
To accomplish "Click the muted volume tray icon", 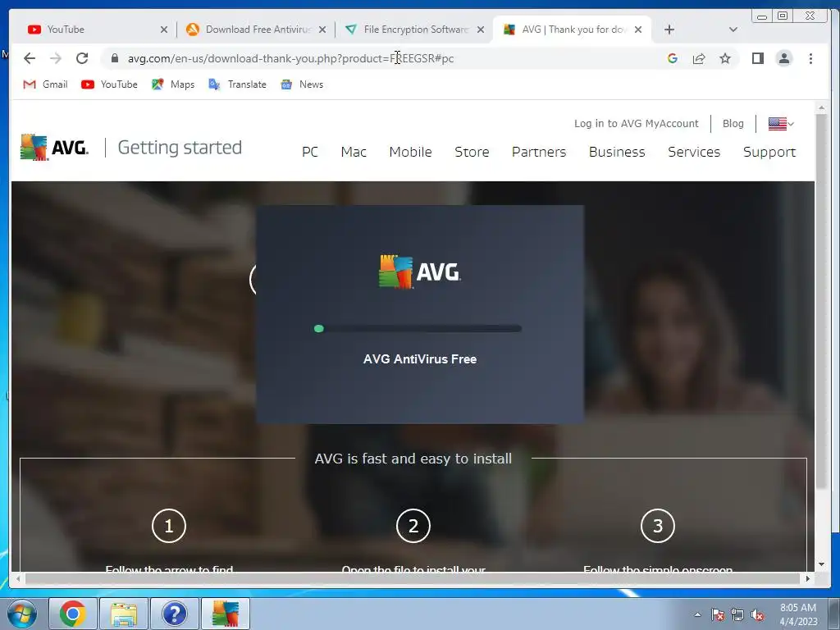I will click(757, 614).
